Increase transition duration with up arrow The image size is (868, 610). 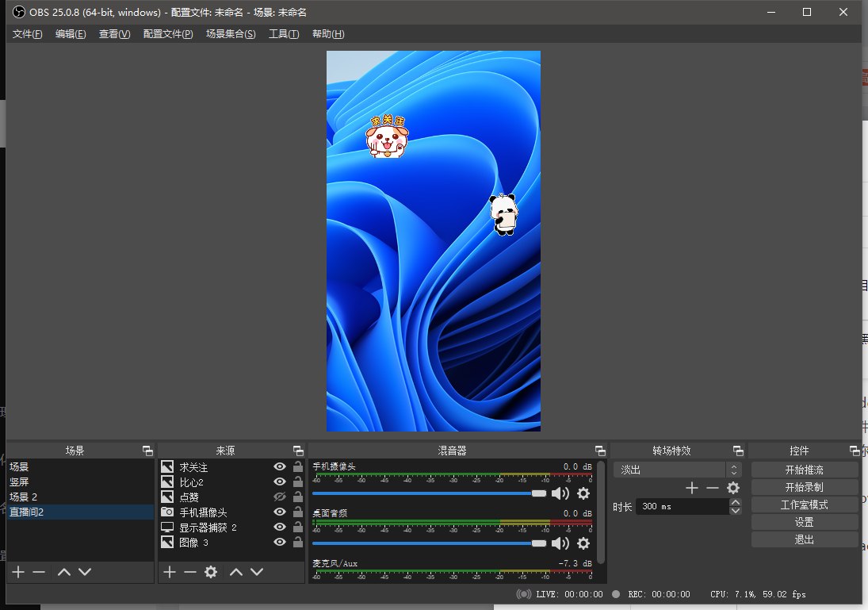pyautogui.click(x=735, y=502)
